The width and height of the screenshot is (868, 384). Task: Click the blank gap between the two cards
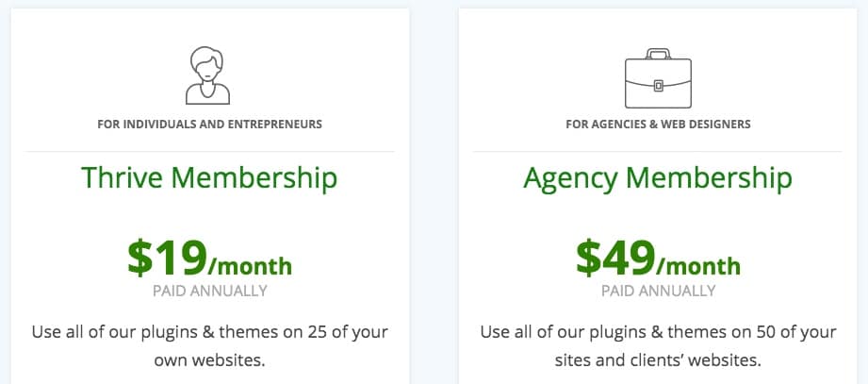coord(434,189)
